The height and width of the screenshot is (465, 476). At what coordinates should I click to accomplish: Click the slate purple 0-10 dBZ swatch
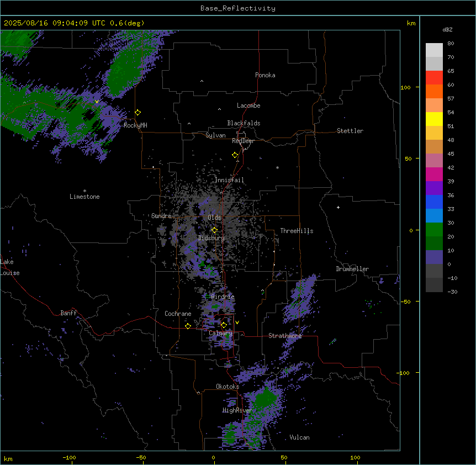pos(434,257)
